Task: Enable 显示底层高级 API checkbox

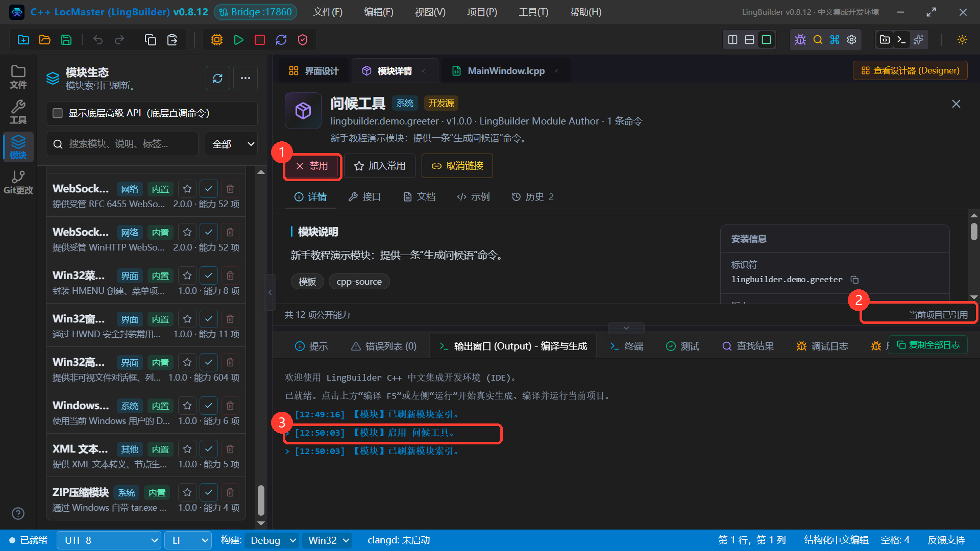Action: [58, 113]
